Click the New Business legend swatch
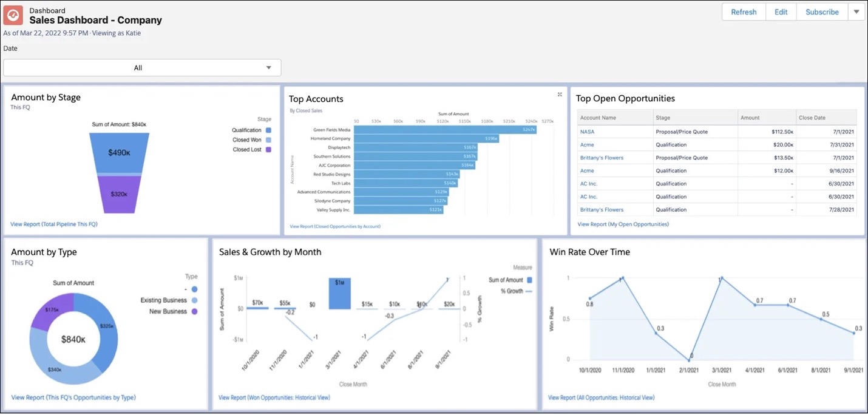868x415 pixels. 194,312
